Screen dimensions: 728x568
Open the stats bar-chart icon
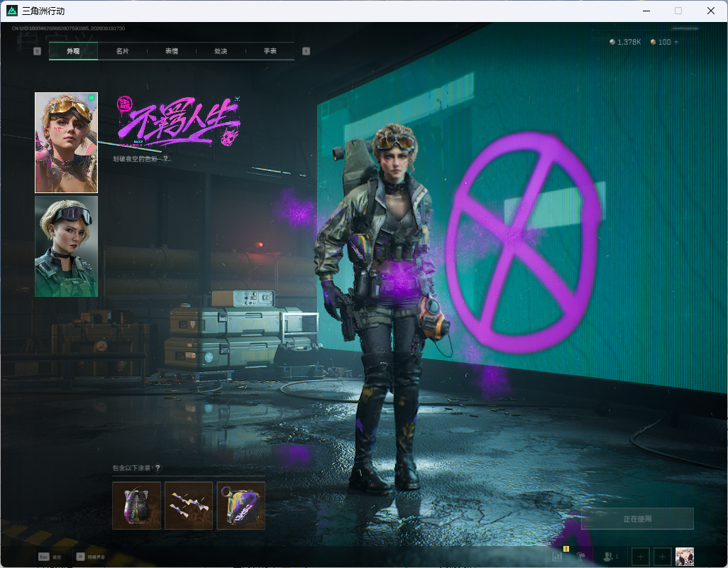(x=558, y=556)
